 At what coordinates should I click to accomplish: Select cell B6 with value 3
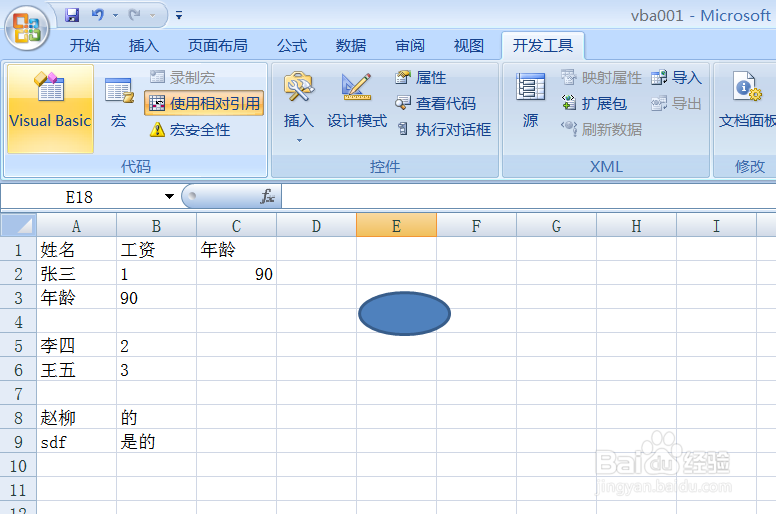coord(156,370)
